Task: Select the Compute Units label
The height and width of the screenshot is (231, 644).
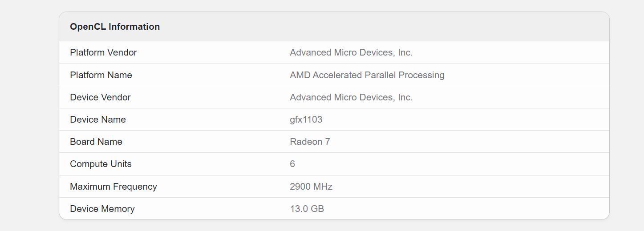Action: pyautogui.click(x=101, y=164)
